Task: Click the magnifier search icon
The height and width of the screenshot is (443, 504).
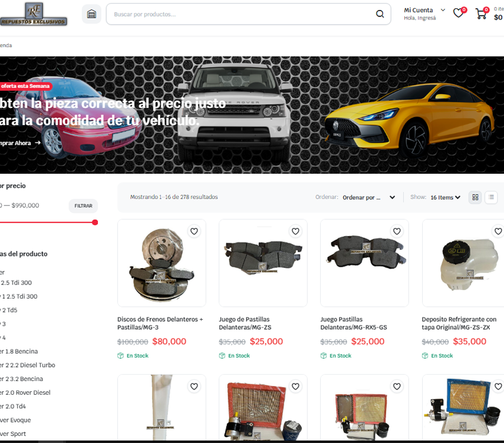Action: point(380,14)
